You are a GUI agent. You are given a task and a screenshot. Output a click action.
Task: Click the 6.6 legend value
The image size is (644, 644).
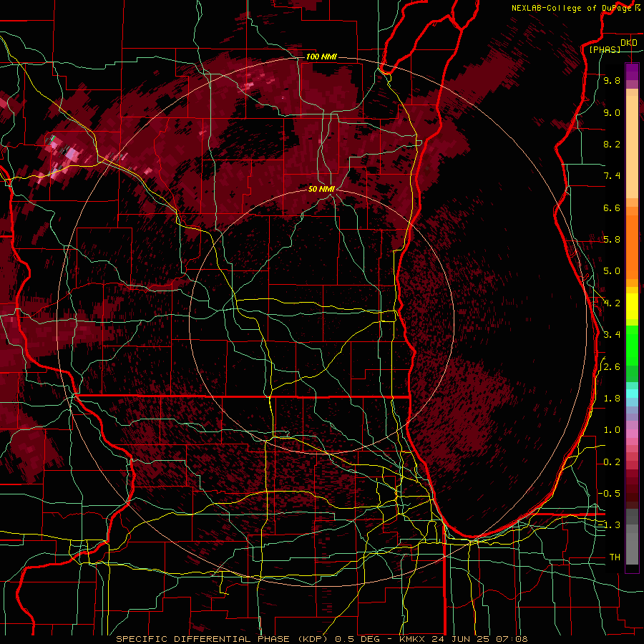click(x=612, y=208)
